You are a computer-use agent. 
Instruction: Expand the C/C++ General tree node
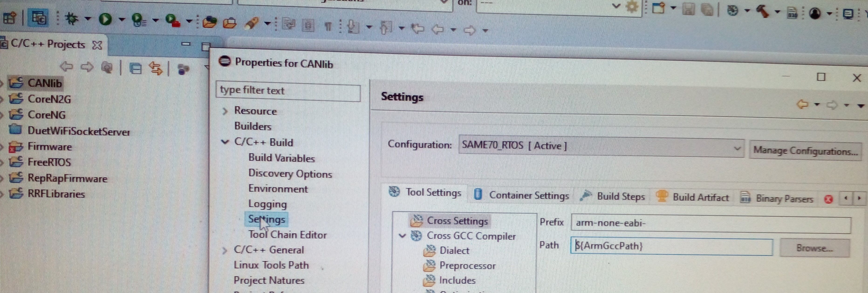pyautogui.click(x=224, y=250)
